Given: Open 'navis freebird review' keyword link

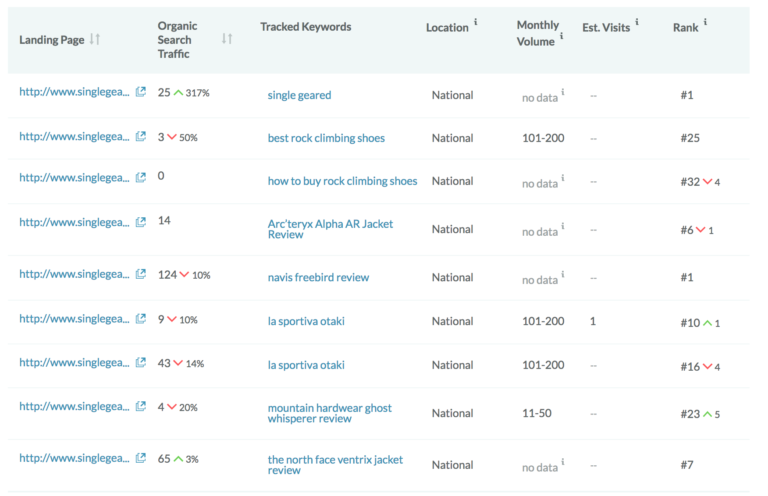Looking at the screenshot, I should click(x=318, y=278).
